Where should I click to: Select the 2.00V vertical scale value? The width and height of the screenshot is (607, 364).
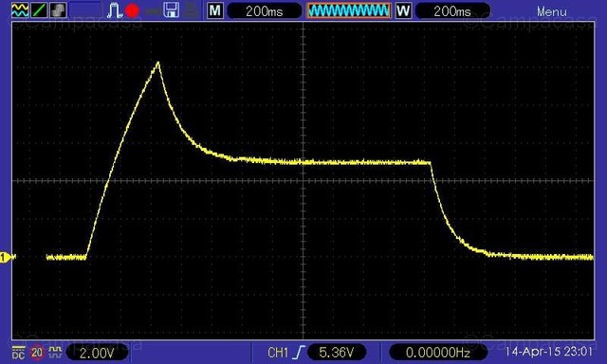click(97, 353)
